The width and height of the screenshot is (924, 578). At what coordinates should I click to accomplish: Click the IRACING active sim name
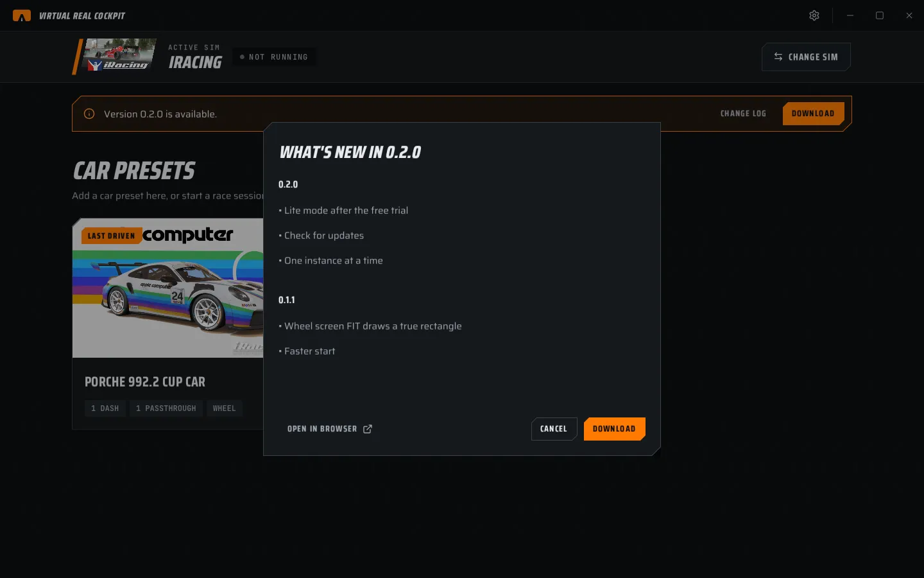pos(195,62)
